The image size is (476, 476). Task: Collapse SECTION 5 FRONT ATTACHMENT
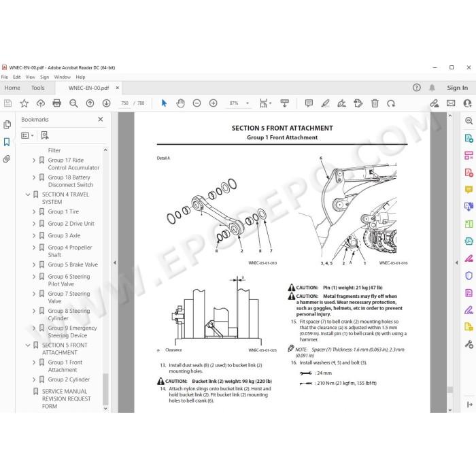point(28,345)
